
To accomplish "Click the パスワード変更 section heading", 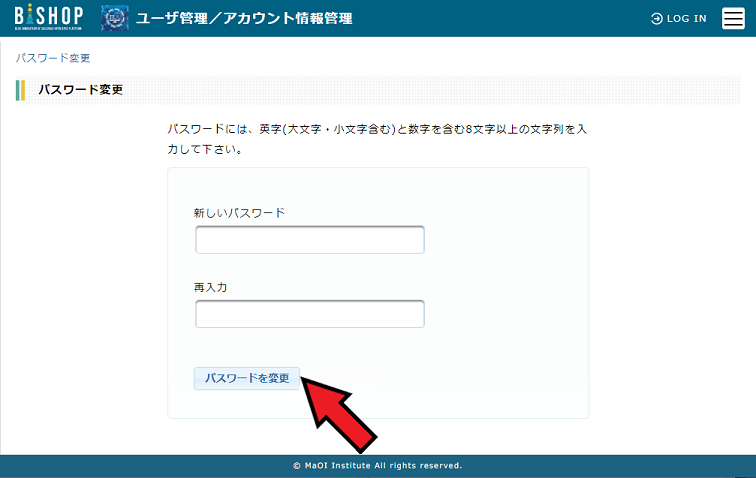I will [x=81, y=90].
